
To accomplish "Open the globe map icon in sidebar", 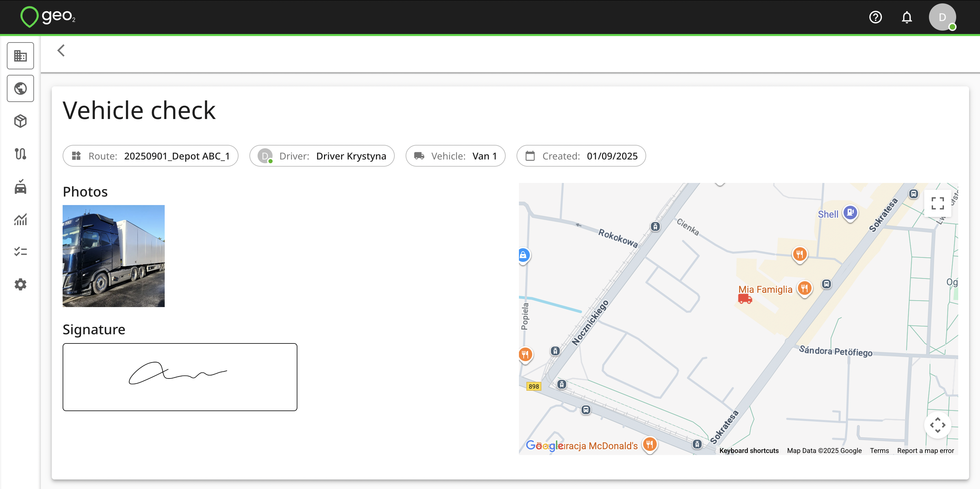I will (x=20, y=89).
